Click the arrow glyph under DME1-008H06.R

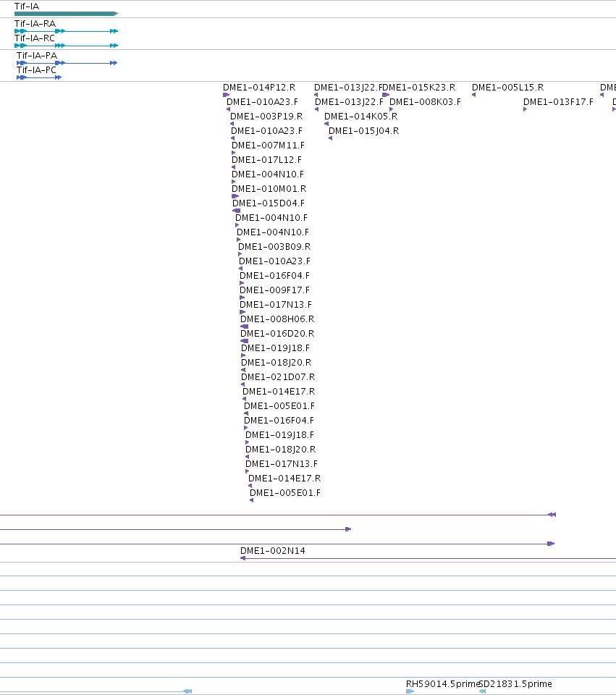pos(244,327)
